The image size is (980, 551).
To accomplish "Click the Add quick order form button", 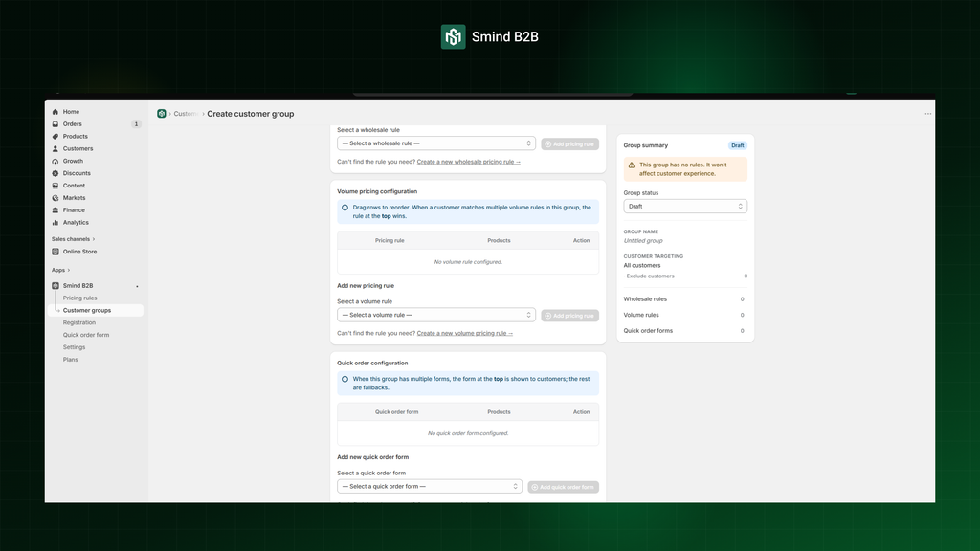I will point(563,487).
